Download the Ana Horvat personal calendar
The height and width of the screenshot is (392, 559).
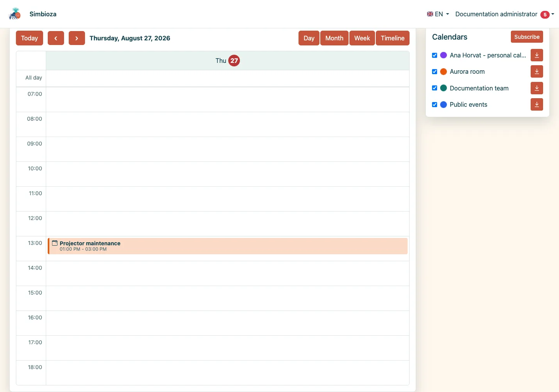[537, 55]
